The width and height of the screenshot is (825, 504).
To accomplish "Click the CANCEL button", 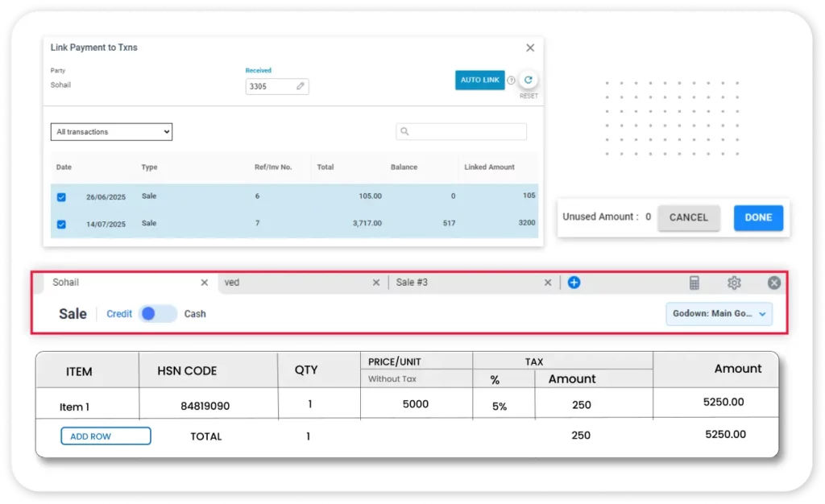I will click(x=689, y=217).
